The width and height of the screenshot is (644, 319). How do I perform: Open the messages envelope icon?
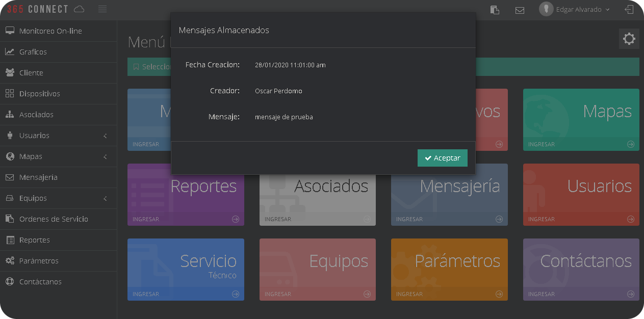pos(520,10)
